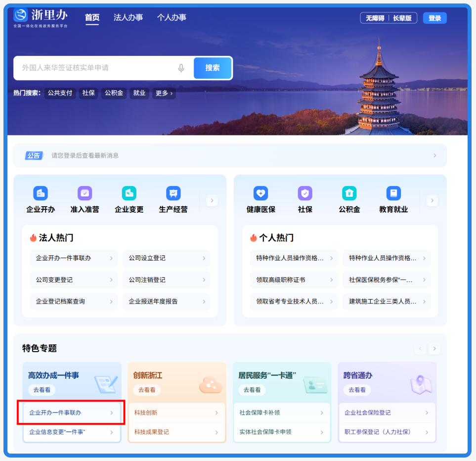Click the 高效办成一件事 document icon
This screenshot has width=476, height=461.
(x=106, y=384)
